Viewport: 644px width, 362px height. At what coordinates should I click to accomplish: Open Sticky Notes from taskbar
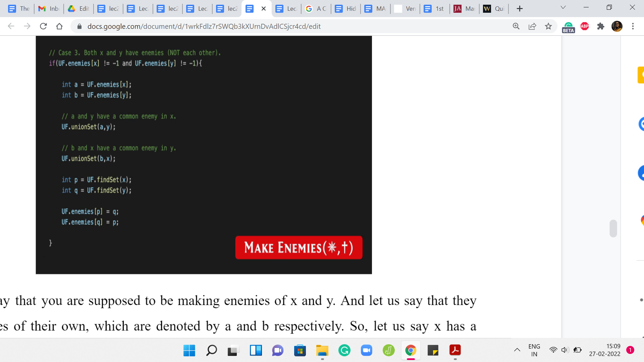point(433,351)
